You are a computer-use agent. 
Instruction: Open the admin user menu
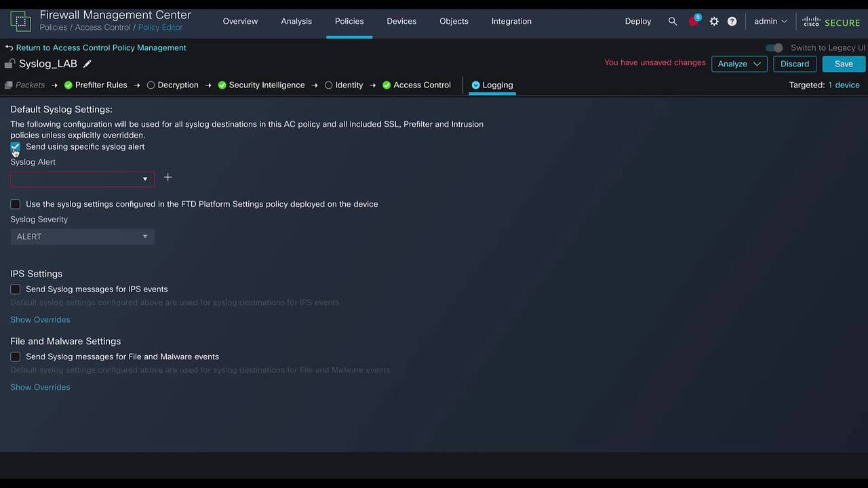[770, 21]
